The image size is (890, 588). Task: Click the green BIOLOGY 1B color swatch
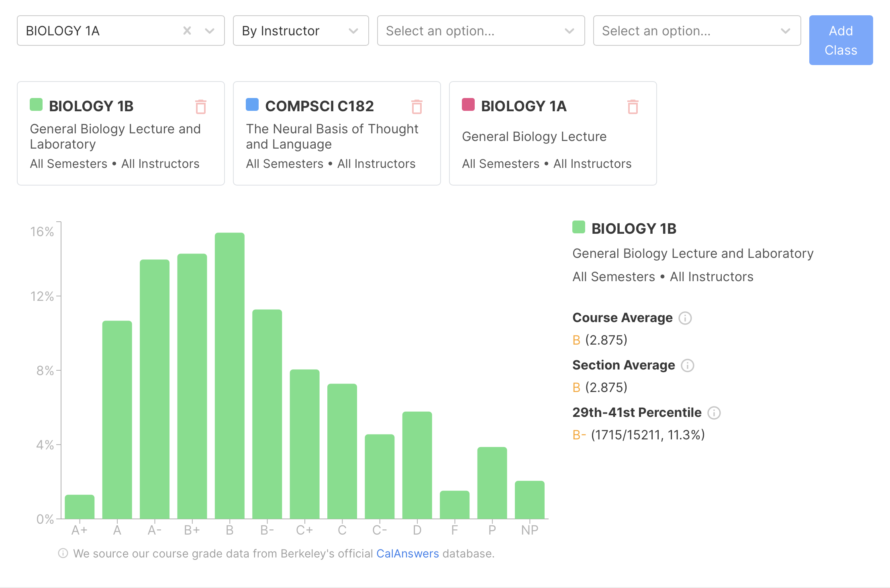36,104
